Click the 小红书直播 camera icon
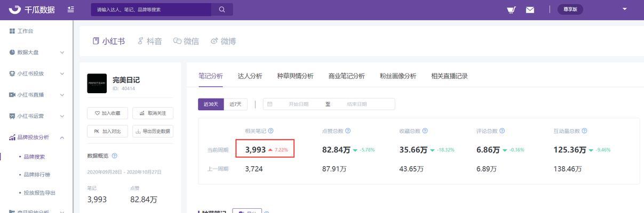The height and width of the screenshot is (213, 644). (12, 95)
